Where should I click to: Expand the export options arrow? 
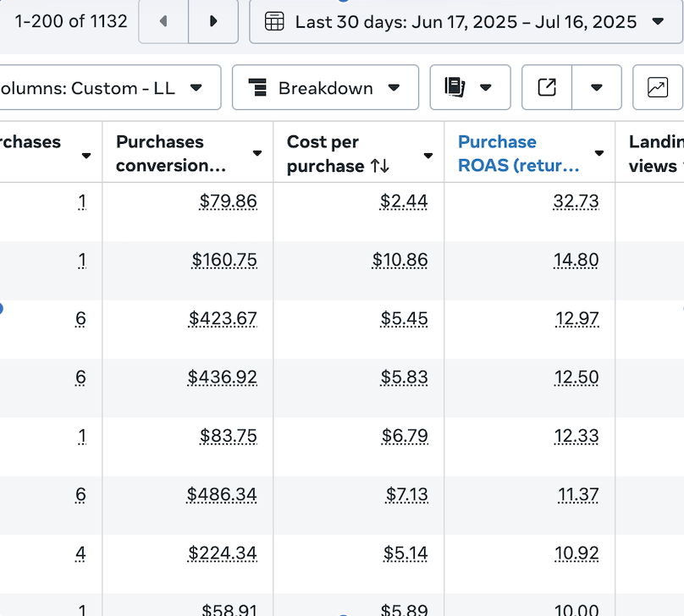click(x=597, y=88)
